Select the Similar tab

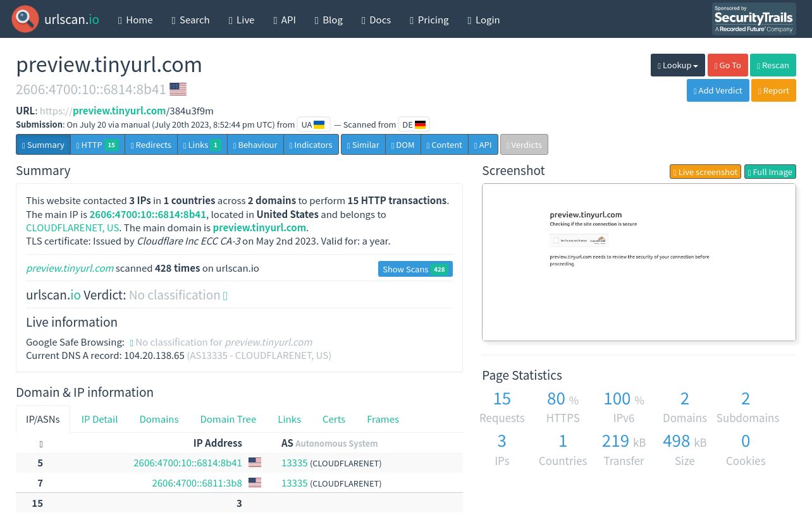tap(363, 145)
